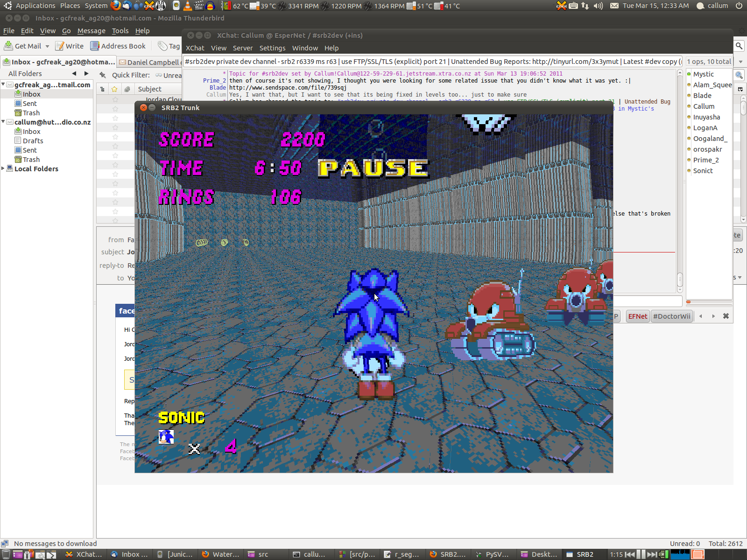Collapse the gcfreak hotmail account tree
Image resolution: width=747 pixels, height=560 pixels.
click(x=3, y=84)
